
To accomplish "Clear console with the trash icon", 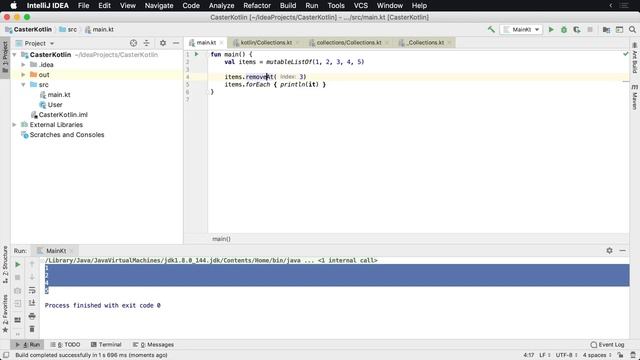I will 32,329.
